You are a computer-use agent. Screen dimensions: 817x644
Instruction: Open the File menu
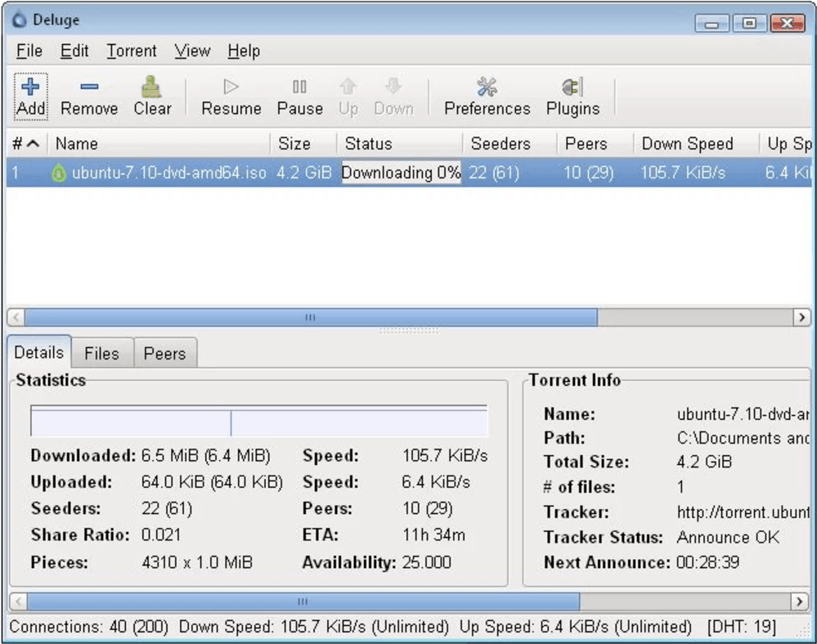coord(29,51)
